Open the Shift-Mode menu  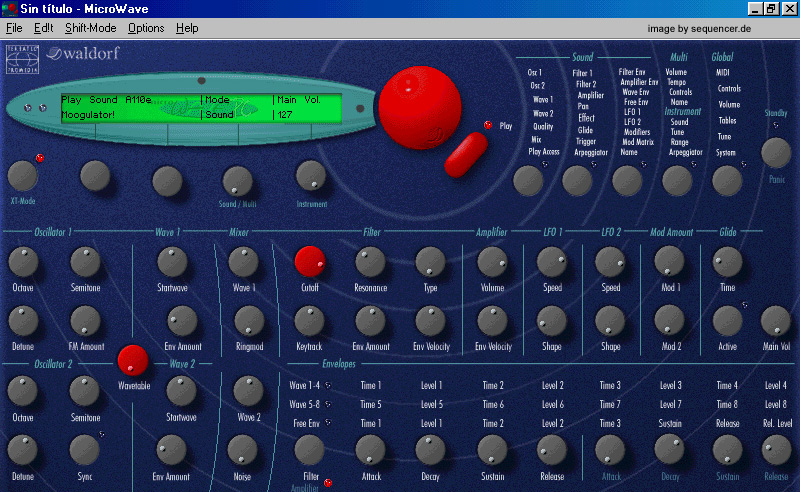pos(90,28)
